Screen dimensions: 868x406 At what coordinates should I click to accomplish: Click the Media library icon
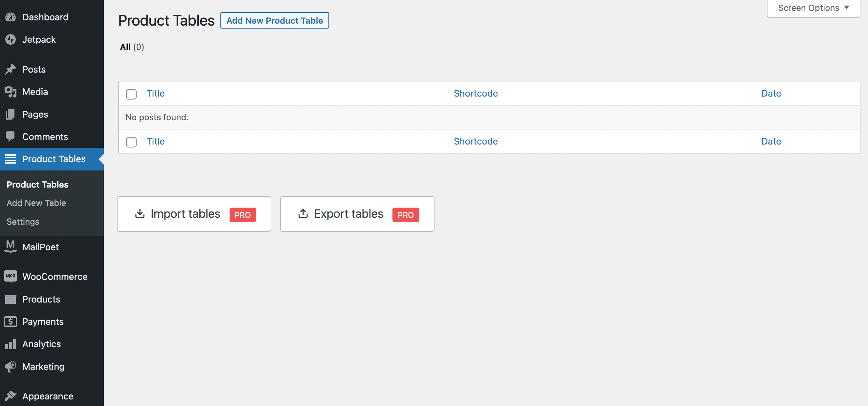11,92
